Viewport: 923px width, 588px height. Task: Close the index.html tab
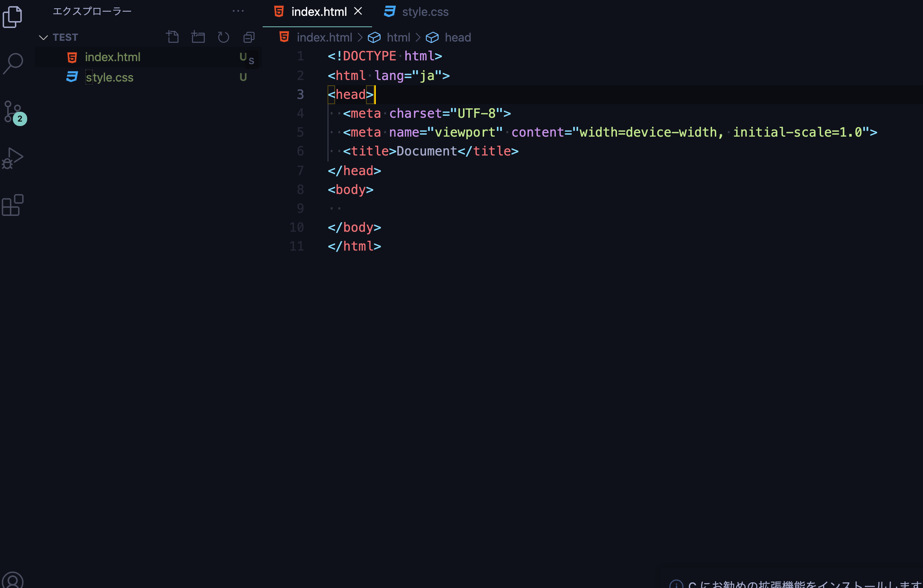pos(358,11)
